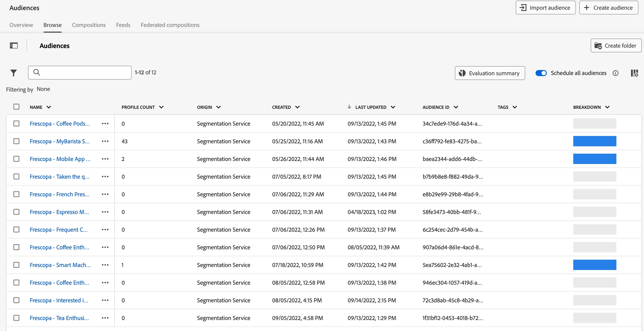
Task: Switch to the Feeds tab
Action: pos(123,25)
